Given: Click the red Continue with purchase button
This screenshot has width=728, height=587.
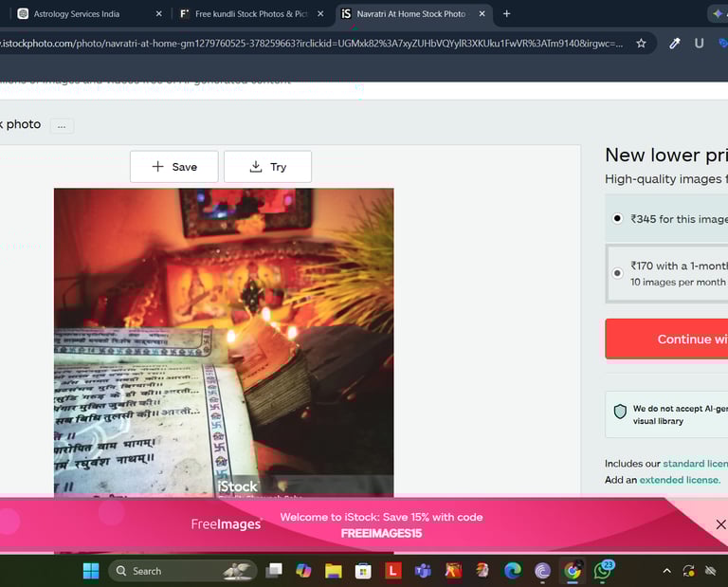Looking at the screenshot, I should [x=666, y=339].
